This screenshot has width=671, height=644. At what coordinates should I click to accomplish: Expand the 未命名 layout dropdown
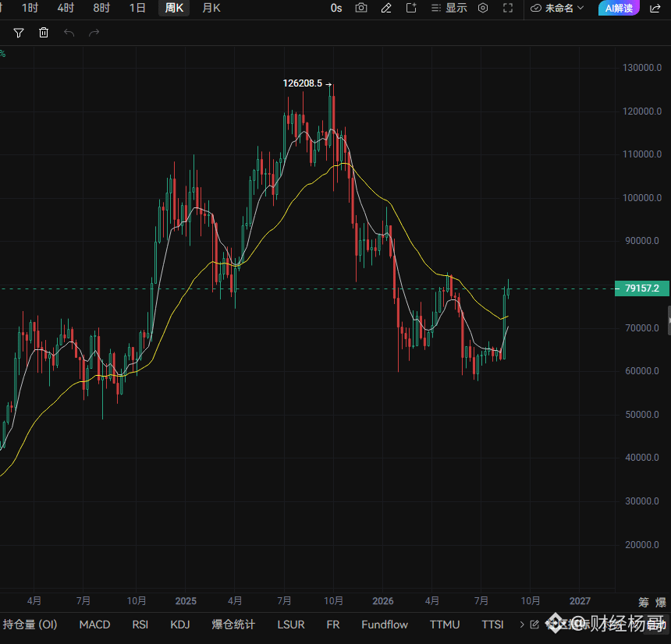tap(557, 8)
